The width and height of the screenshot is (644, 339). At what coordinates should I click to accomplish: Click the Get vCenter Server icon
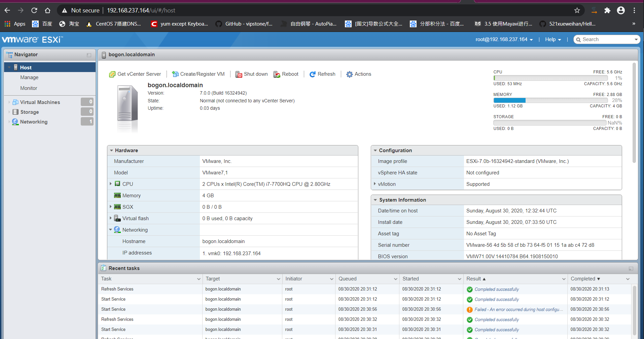[x=112, y=74]
